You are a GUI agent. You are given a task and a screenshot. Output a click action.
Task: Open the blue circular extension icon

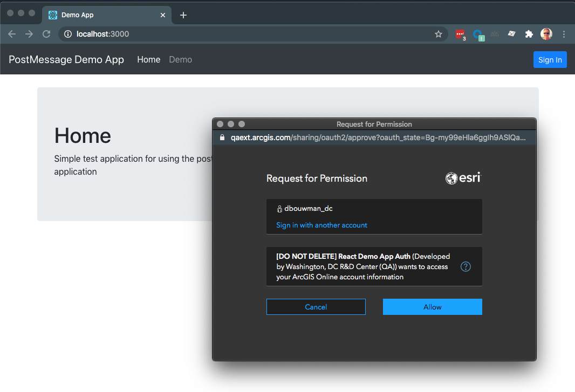coord(478,35)
